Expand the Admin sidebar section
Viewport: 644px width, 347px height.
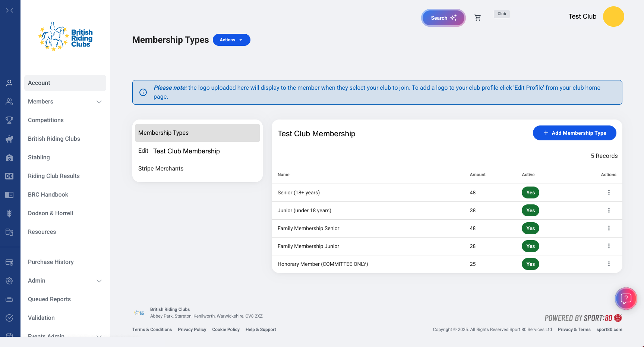pos(99,281)
